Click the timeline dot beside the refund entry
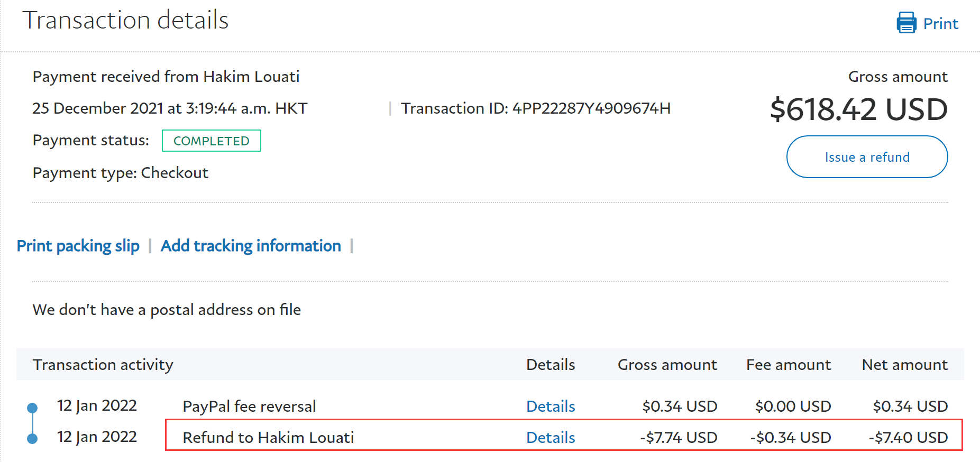Screen dimensions: 980x462 32,438
